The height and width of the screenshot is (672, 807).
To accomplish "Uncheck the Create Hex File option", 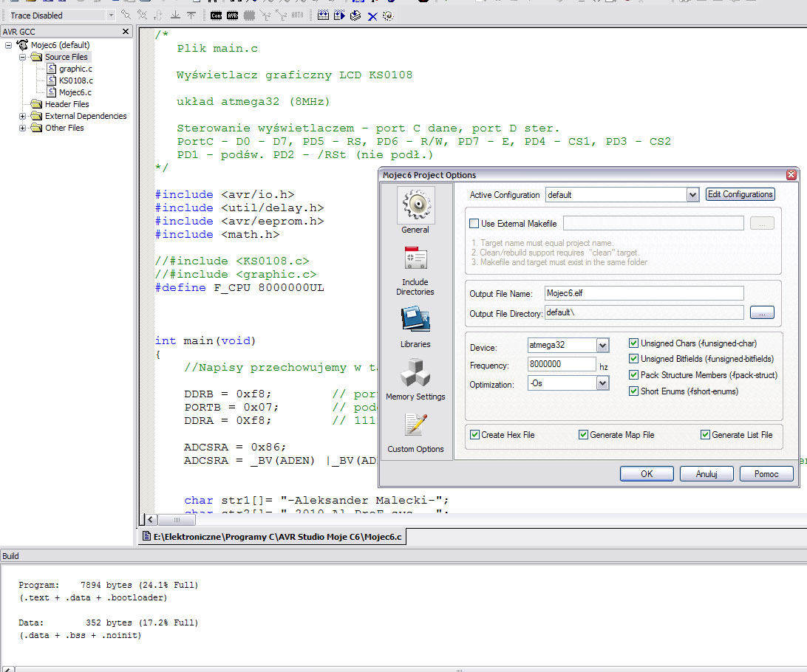I will click(474, 435).
